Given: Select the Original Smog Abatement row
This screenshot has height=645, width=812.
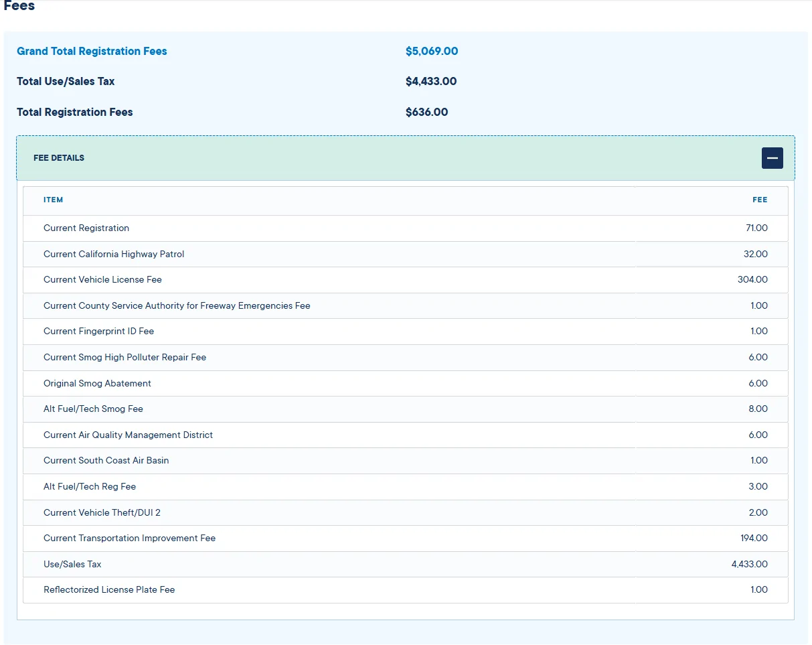Looking at the screenshot, I should click(x=406, y=384).
